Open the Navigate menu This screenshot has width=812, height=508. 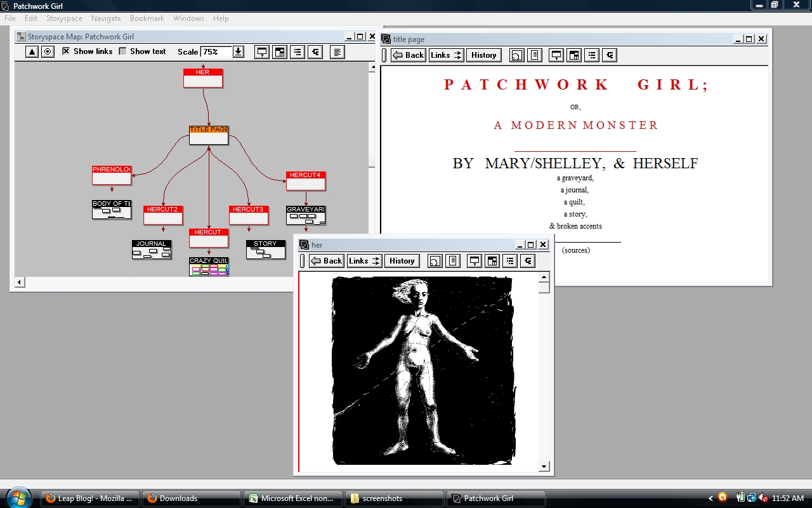[106, 18]
